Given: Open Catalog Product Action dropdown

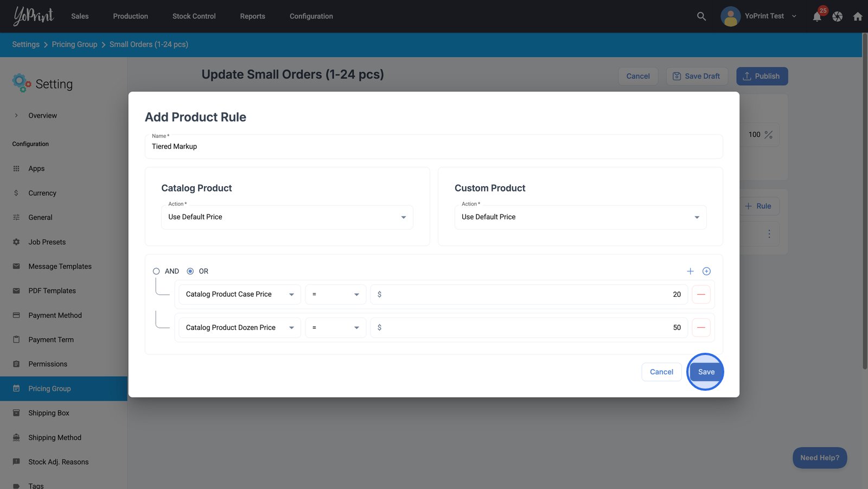Looking at the screenshot, I should pyautogui.click(x=287, y=217).
